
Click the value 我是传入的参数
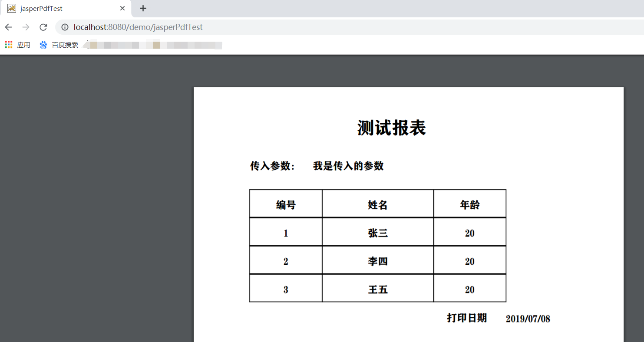pyautogui.click(x=348, y=166)
